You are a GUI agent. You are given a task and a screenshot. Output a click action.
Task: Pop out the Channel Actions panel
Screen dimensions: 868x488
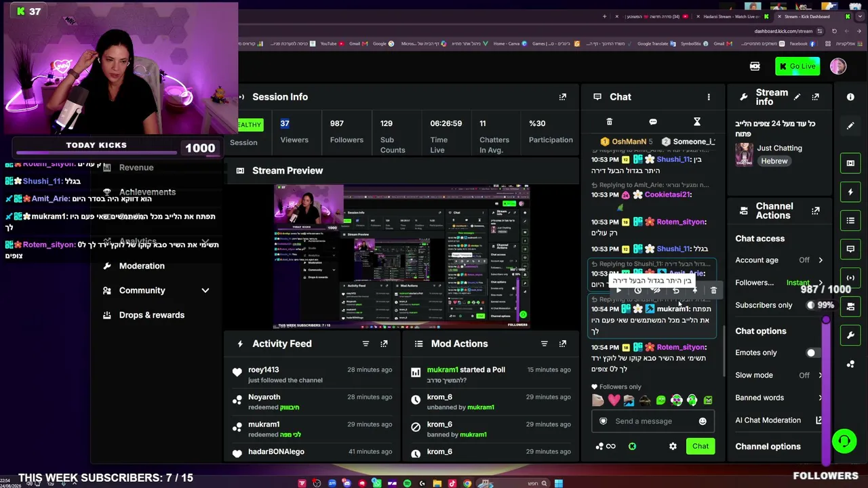[816, 211]
